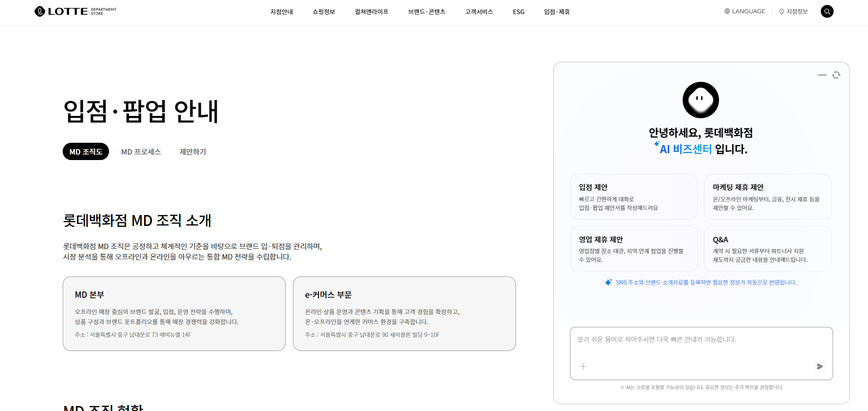Open the 입점·제휴 menu
The image size is (868, 411).
pos(557,12)
